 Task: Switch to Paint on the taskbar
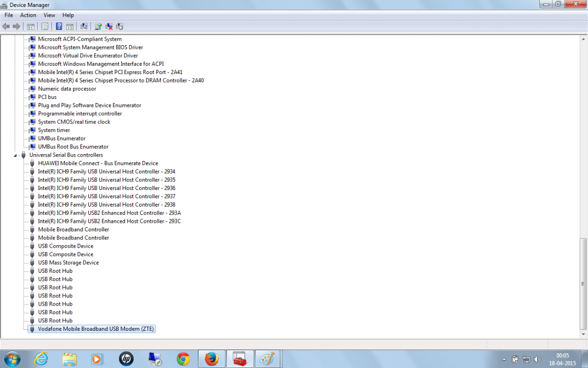tap(268, 359)
